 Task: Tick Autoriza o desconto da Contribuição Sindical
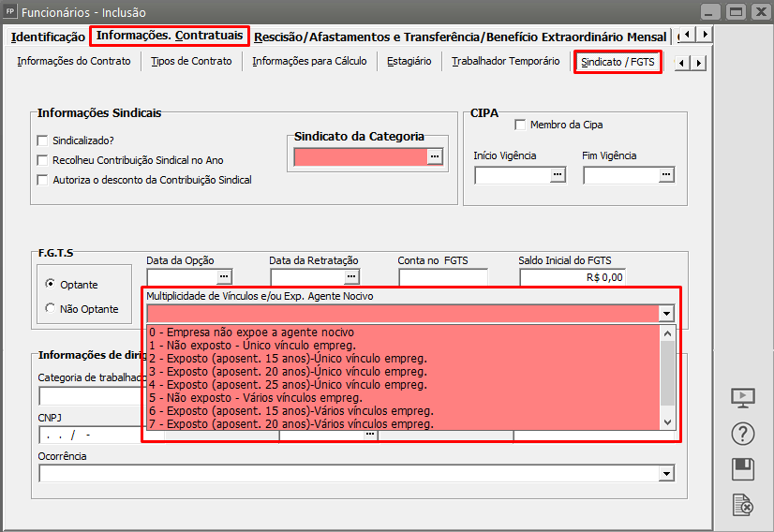[42, 180]
